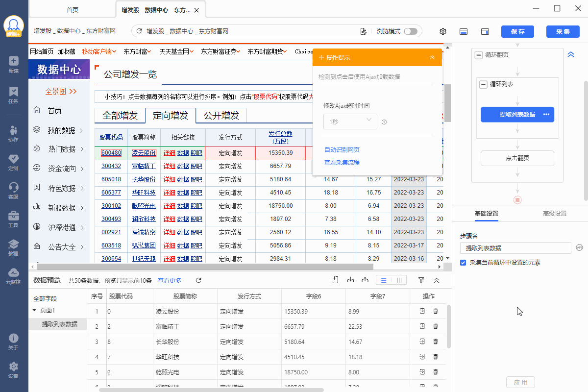588x392 pixels.
Task: Click the API icon beside 步骤名 field
Action: [579, 247]
